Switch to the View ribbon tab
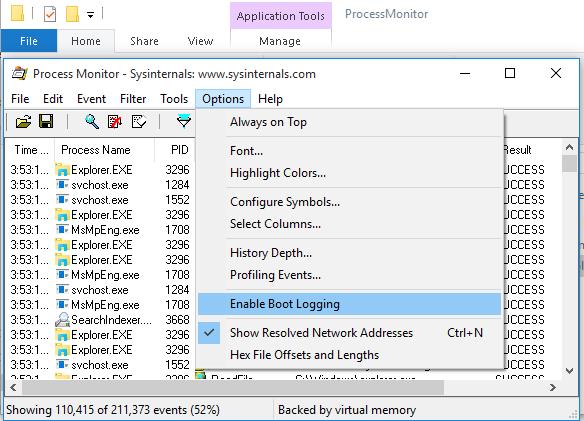Image resolution: width=584 pixels, height=421 pixels. tap(200, 41)
